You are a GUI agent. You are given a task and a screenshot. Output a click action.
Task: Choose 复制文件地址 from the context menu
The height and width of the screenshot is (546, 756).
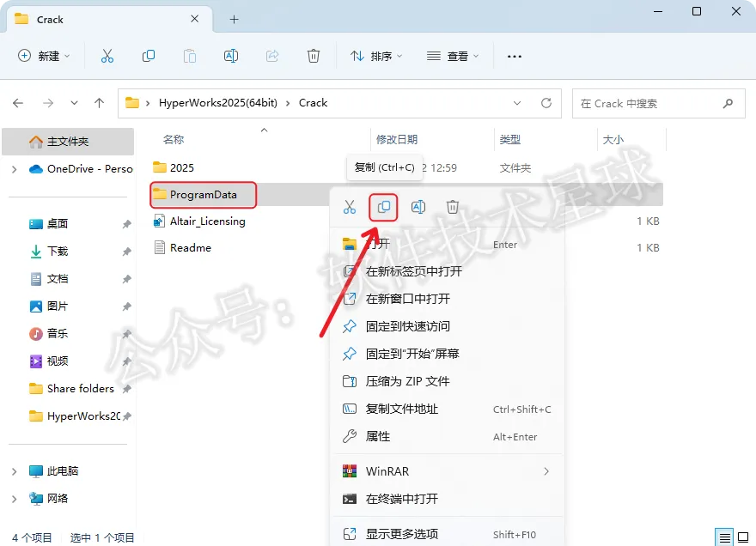tap(448, 409)
